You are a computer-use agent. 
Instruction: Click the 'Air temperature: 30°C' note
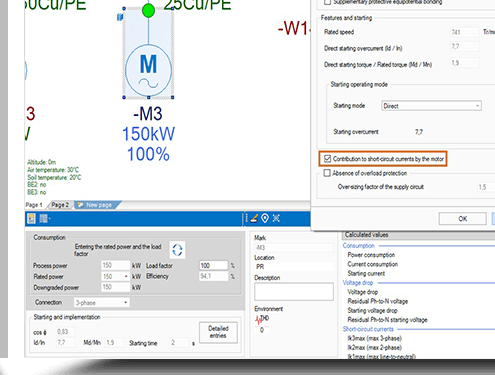53,170
